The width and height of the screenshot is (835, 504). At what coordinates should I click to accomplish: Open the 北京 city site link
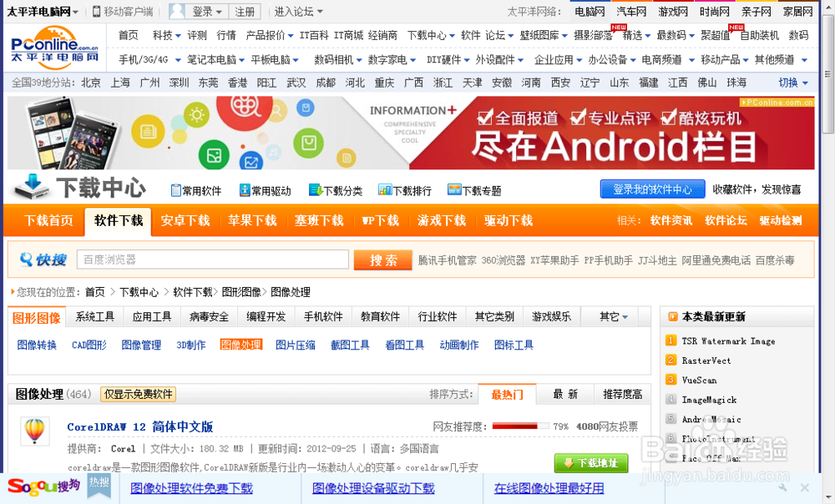pyautogui.click(x=90, y=83)
